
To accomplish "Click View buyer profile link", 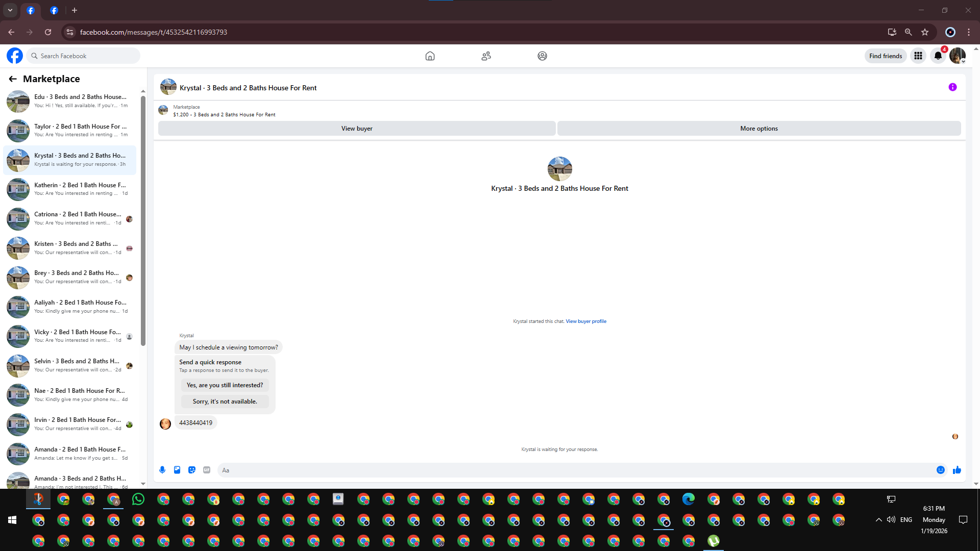I will point(586,321).
